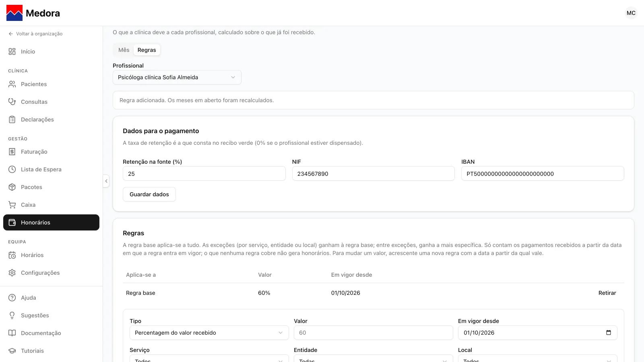Click the 01/10/2026 date in rules table
Screen dimensions: 644x362
(346, 293)
